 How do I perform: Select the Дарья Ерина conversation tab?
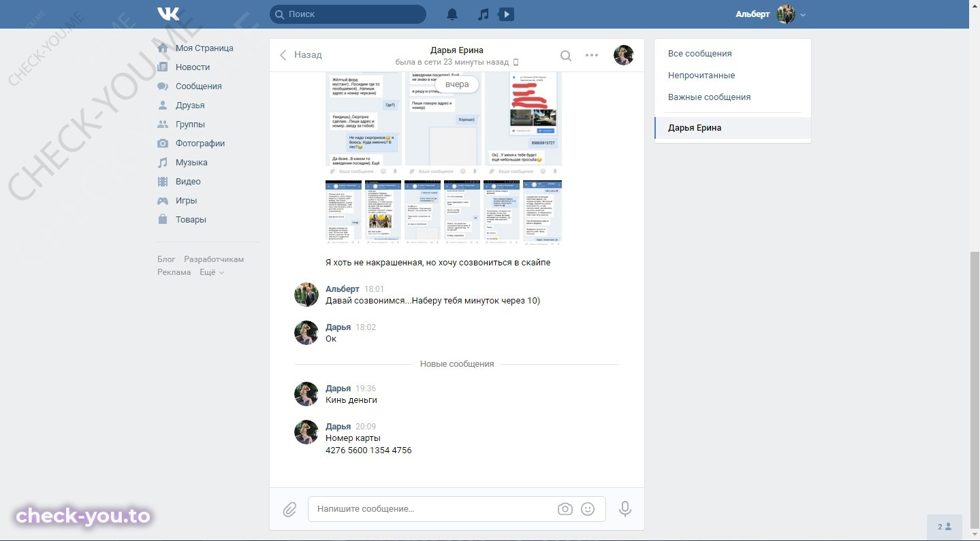coord(733,128)
